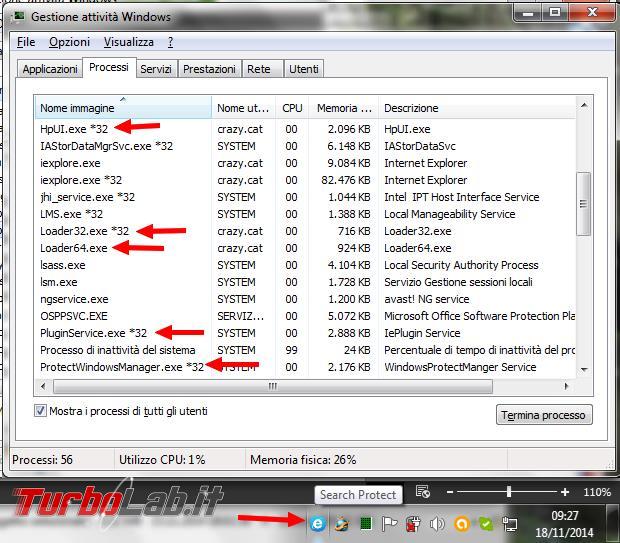Select the Processi tab
The image size is (620, 543).
click(x=109, y=67)
